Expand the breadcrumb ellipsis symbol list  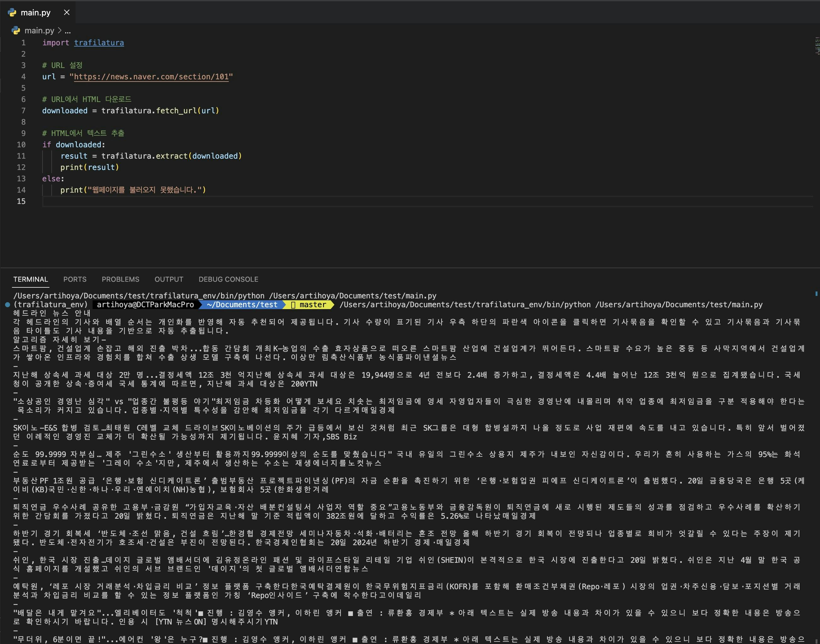(67, 31)
